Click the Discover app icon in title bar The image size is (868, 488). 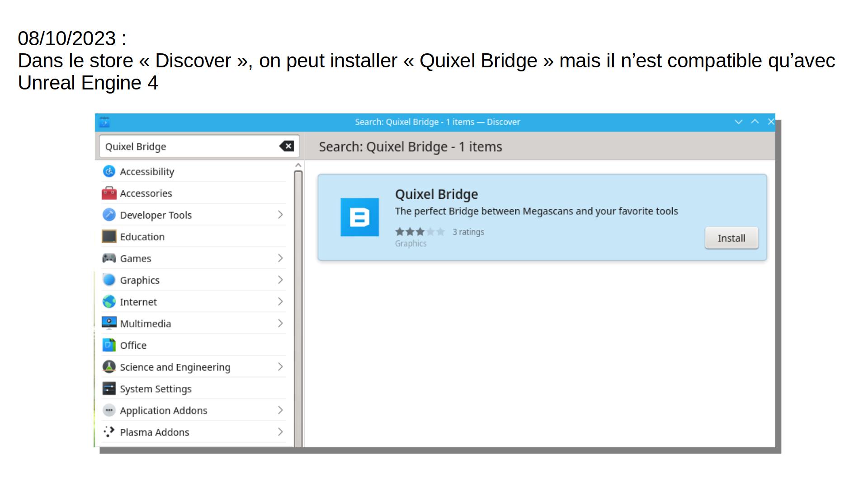[104, 122]
